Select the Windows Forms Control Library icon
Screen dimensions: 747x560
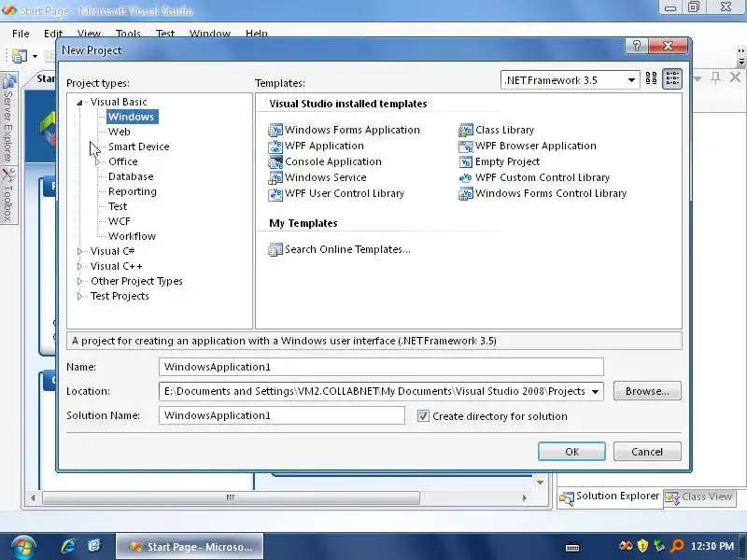[465, 194]
